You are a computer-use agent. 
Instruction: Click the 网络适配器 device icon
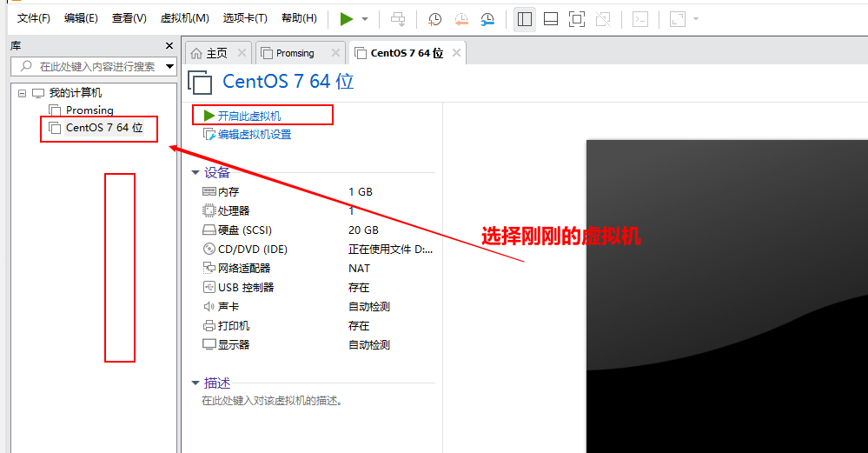[209, 268]
